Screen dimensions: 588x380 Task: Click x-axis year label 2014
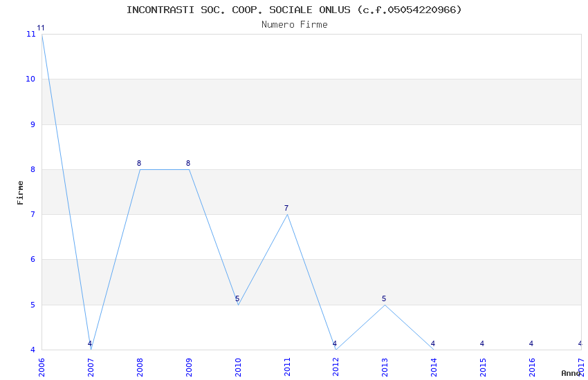[x=434, y=367]
